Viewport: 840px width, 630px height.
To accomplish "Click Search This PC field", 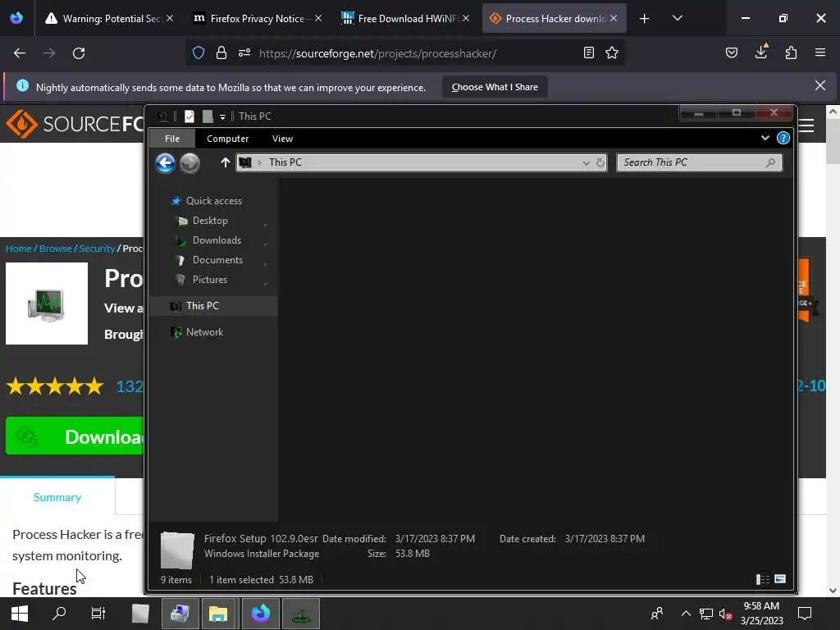I will pos(699,162).
